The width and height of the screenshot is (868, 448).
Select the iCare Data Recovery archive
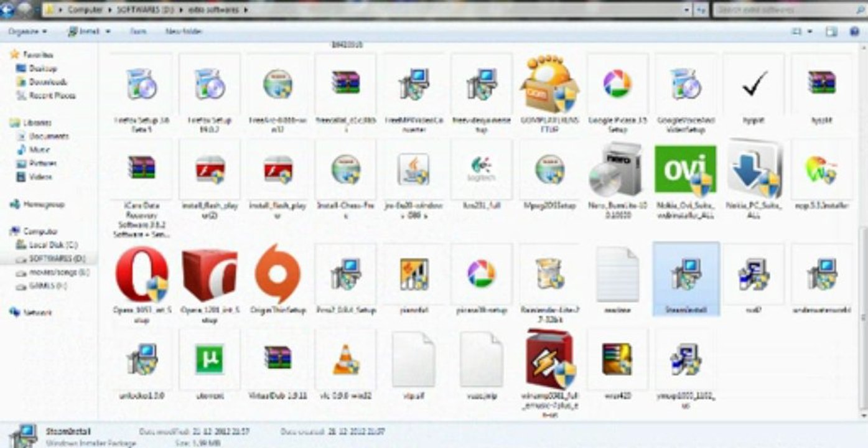pos(141,169)
